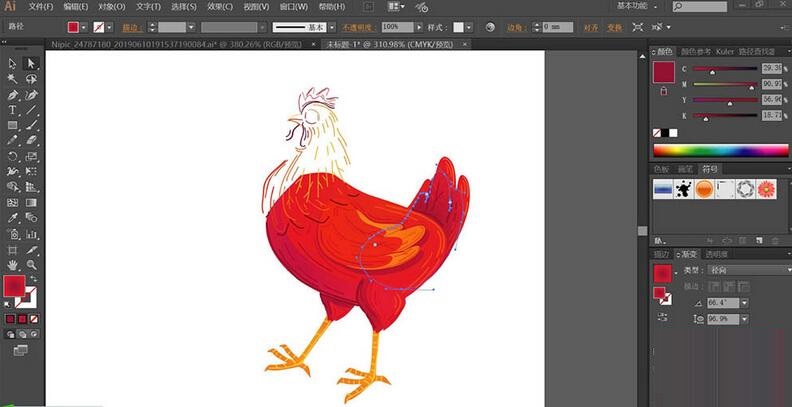792x407 pixels.
Task: Select the Direct Selection tool
Action: 31,63
